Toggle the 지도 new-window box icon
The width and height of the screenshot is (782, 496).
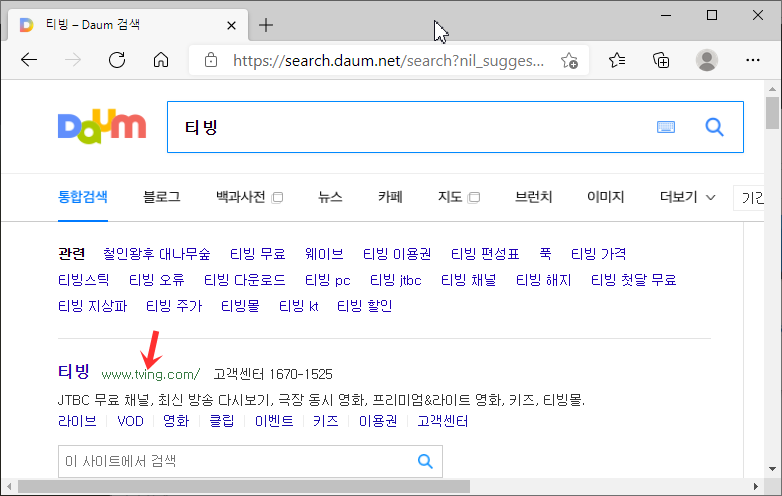pyautogui.click(x=474, y=198)
